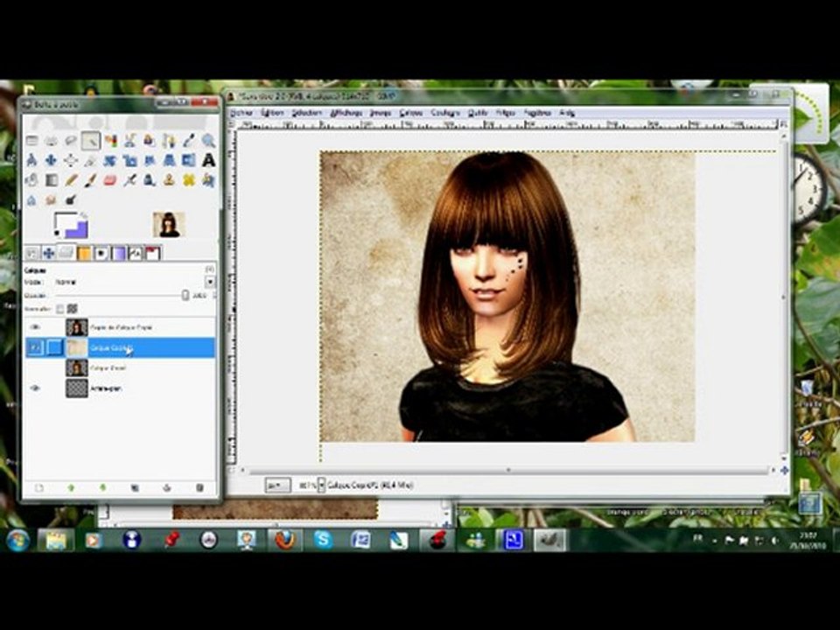Select the Color Picker eyedropper tool
The width and height of the screenshot is (840, 630).
coord(189,141)
